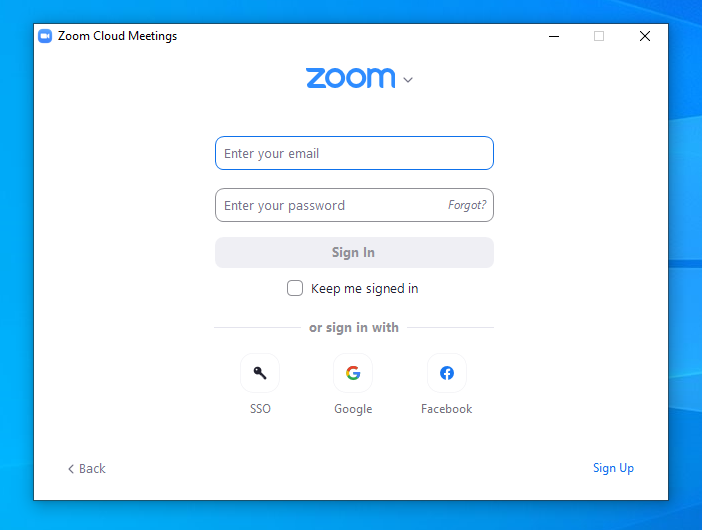Expand the dropdown arrow beside Zoom logo
Screen dimensions: 702x530
coord(408,80)
